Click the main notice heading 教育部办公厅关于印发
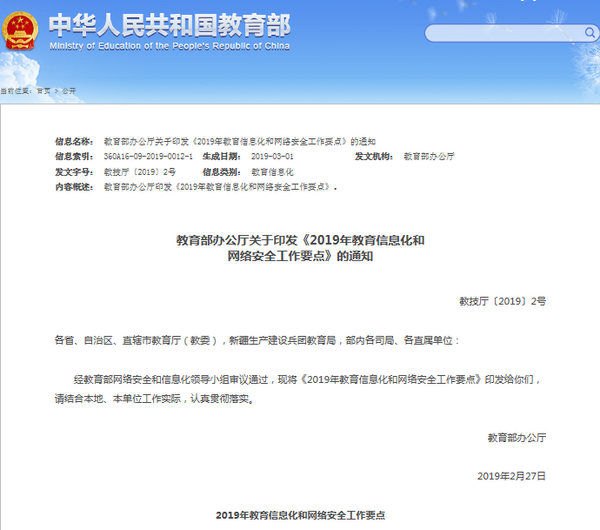 click(x=300, y=248)
